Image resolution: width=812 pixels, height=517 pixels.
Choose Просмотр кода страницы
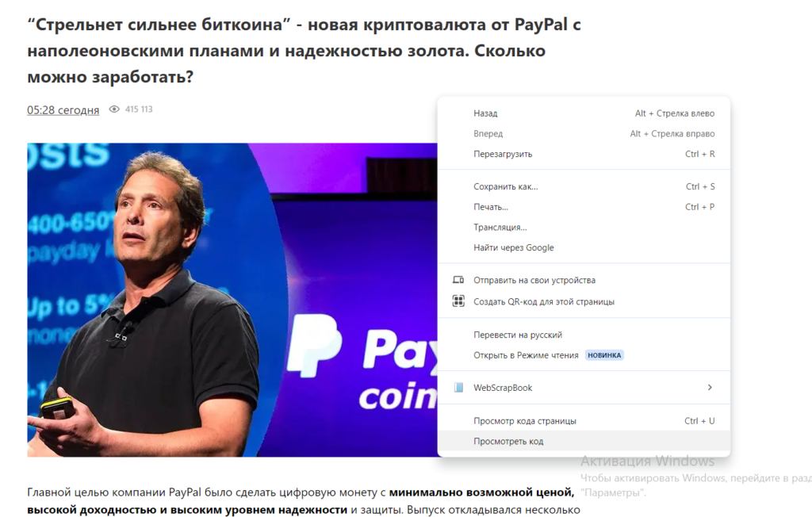(x=584, y=420)
